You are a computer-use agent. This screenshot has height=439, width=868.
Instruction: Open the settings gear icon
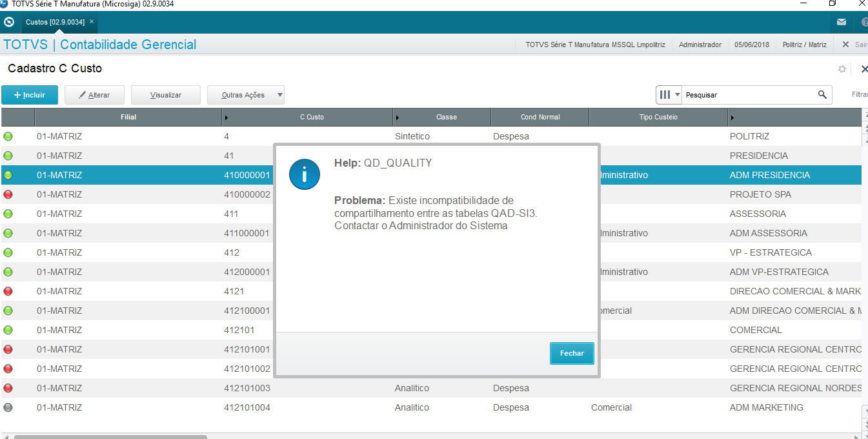(842, 69)
